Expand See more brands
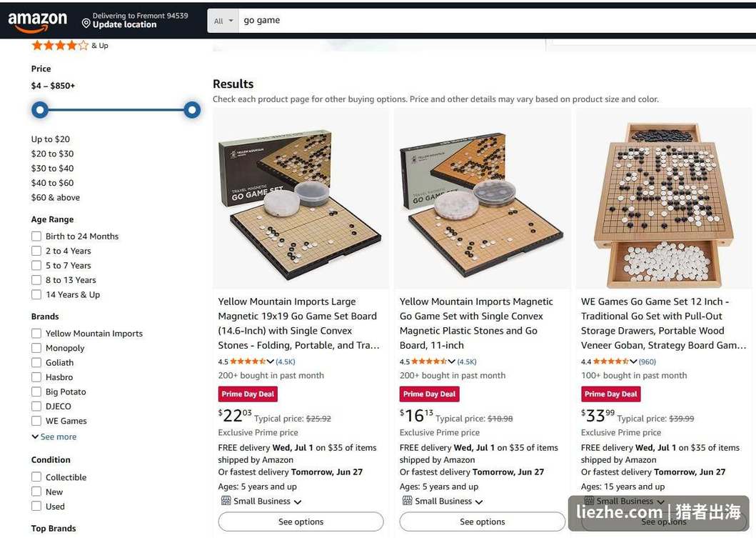 54,437
